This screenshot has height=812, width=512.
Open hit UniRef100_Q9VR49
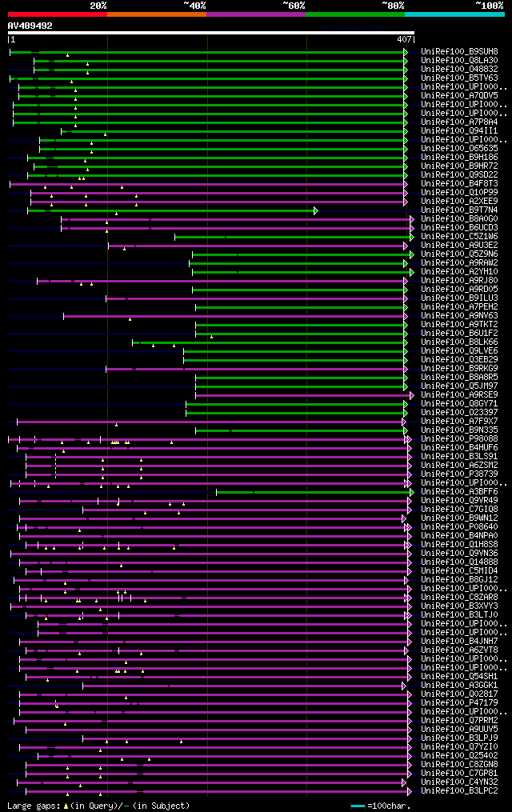click(459, 501)
